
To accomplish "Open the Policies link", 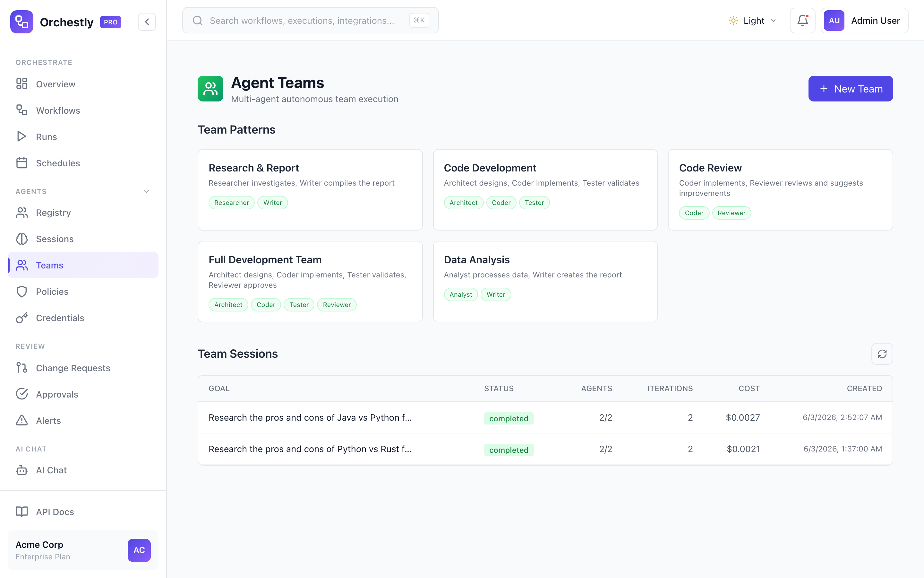I will click(x=83, y=292).
